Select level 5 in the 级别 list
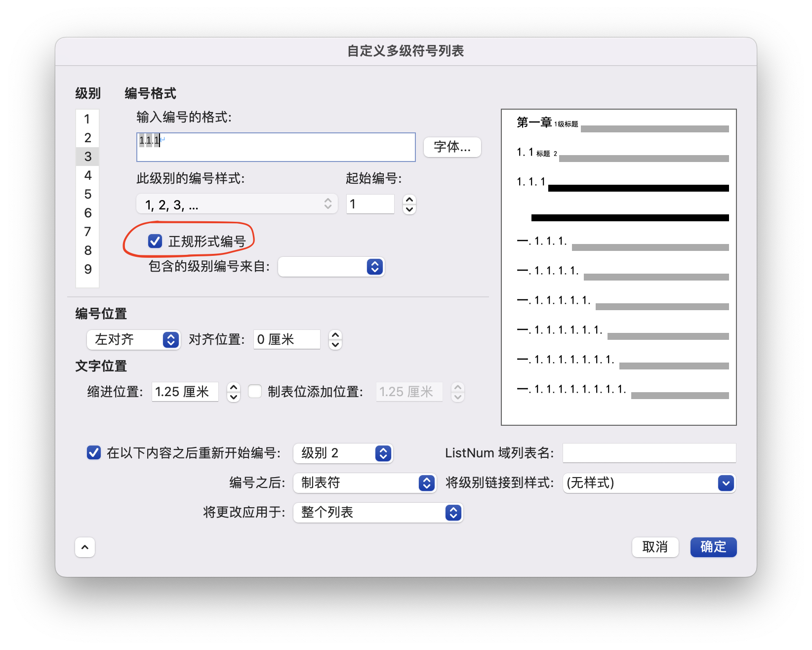The width and height of the screenshot is (812, 650). 87,194
